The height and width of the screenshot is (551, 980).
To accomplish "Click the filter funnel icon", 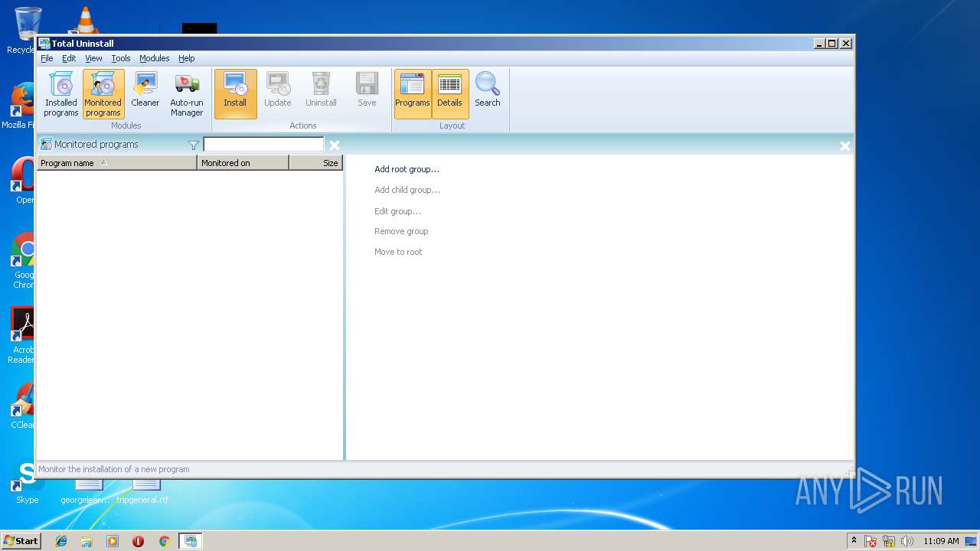I will click(x=194, y=145).
